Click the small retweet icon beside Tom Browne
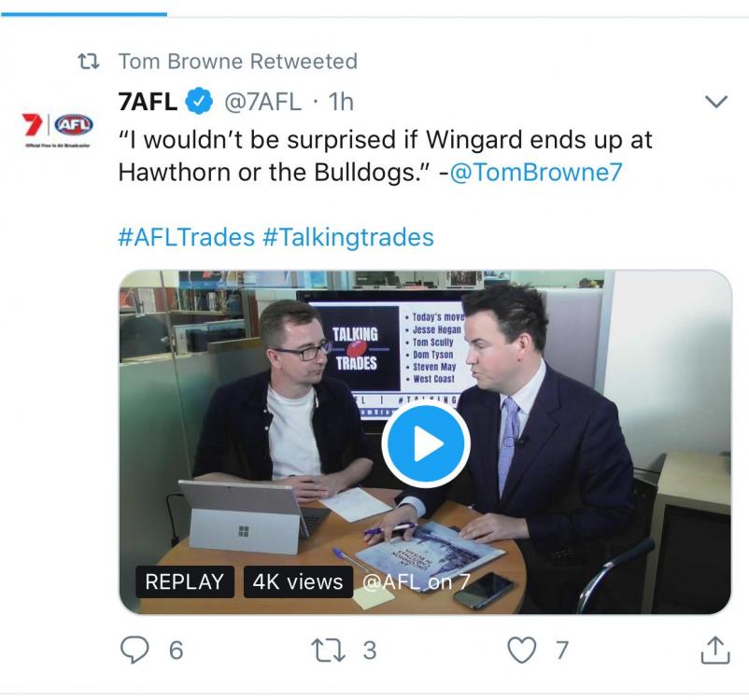The image size is (749, 700). pos(91,63)
